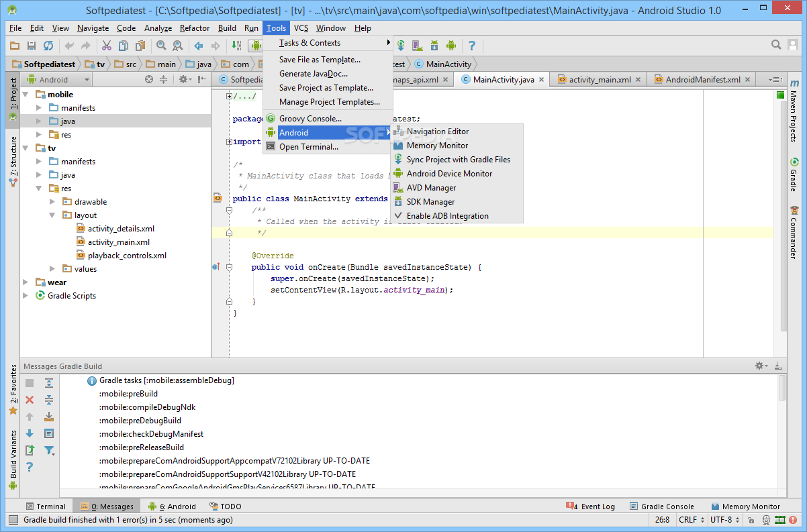Click the UTF-8 encoding selector
Viewport: 807px width, 532px height.
(725, 520)
